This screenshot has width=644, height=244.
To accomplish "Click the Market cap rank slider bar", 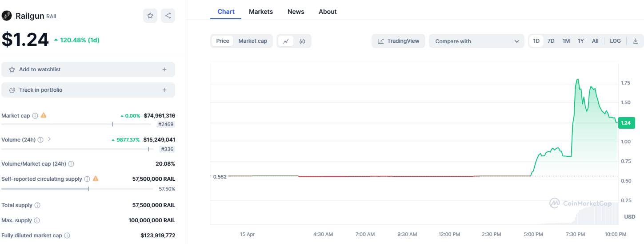I will 76,124.
